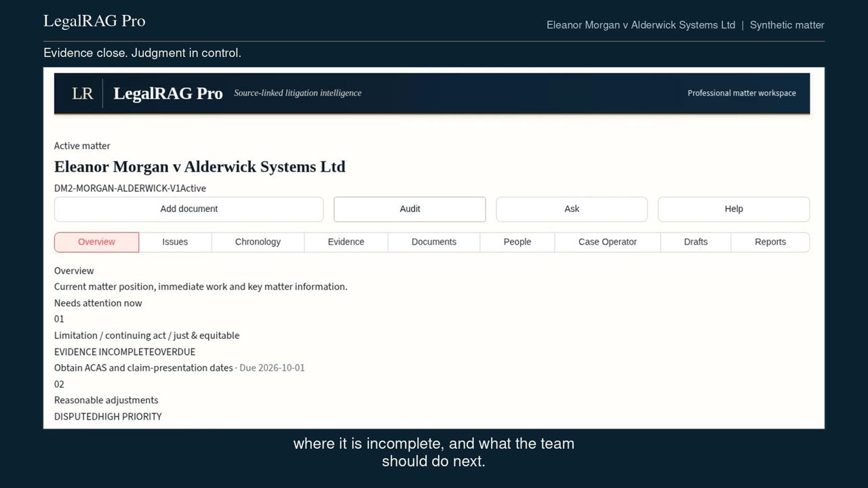
Task: Click the DISPUTED status badge
Action: coord(76,417)
